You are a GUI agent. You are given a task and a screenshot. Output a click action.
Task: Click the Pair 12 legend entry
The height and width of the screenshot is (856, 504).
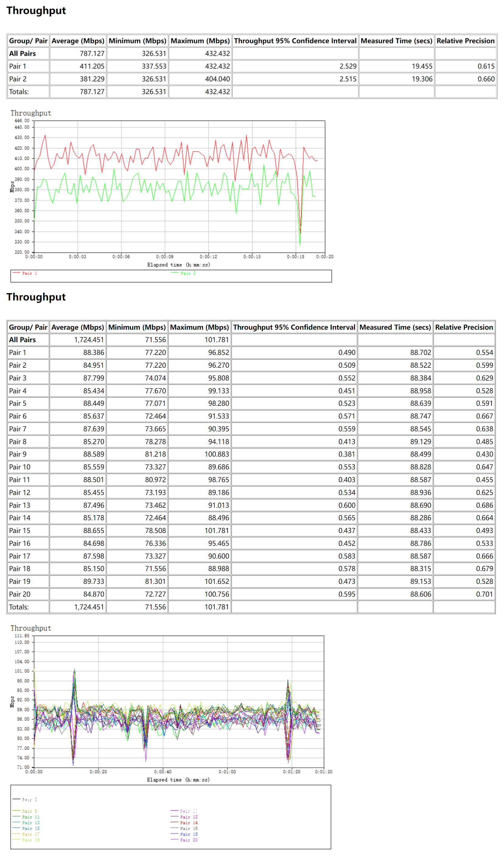[x=184, y=817]
